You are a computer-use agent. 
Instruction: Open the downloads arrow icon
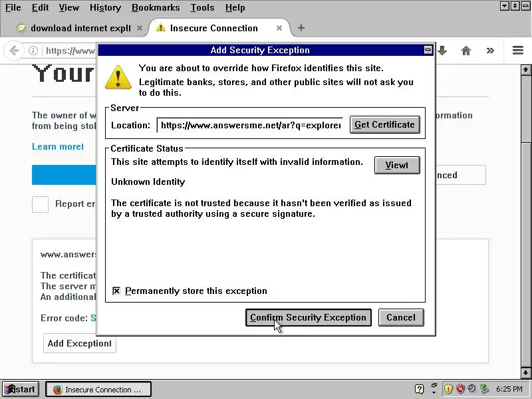[x=442, y=51]
